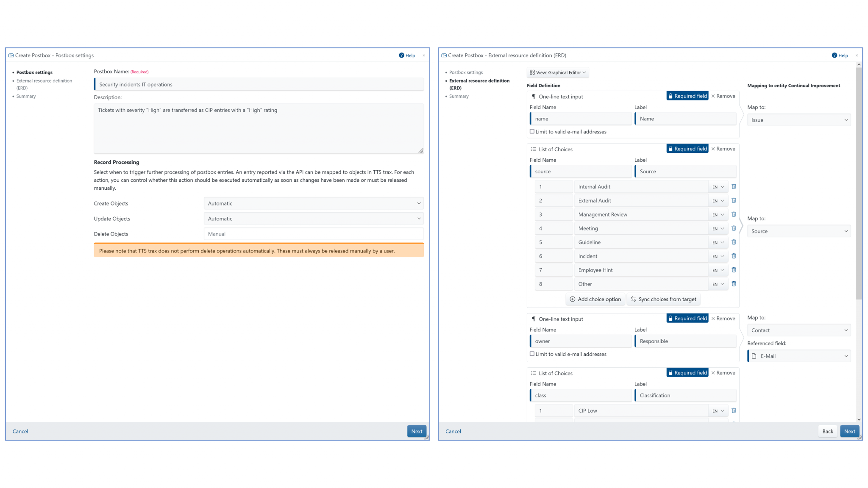The image size is (868, 488).
Task: Select "Postbox settings" step in ERD dialog
Action: click(466, 72)
